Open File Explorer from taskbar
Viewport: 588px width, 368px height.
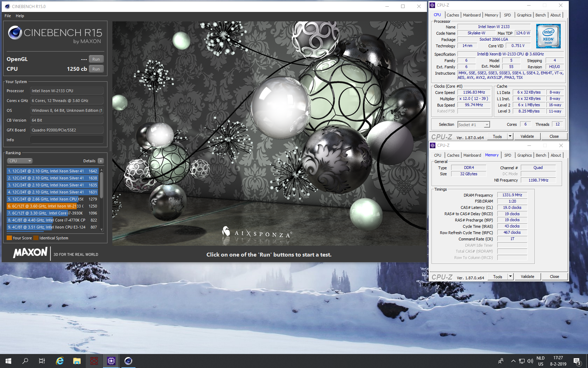click(77, 361)
